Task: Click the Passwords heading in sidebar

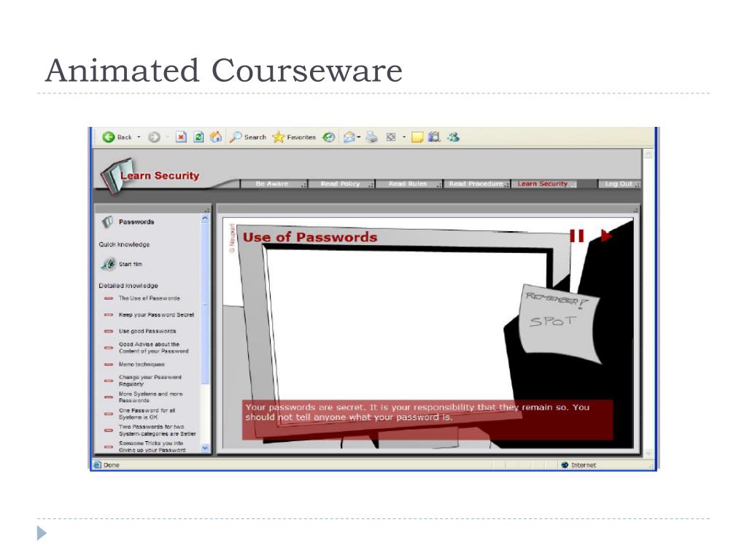Action: pos(136,222)
